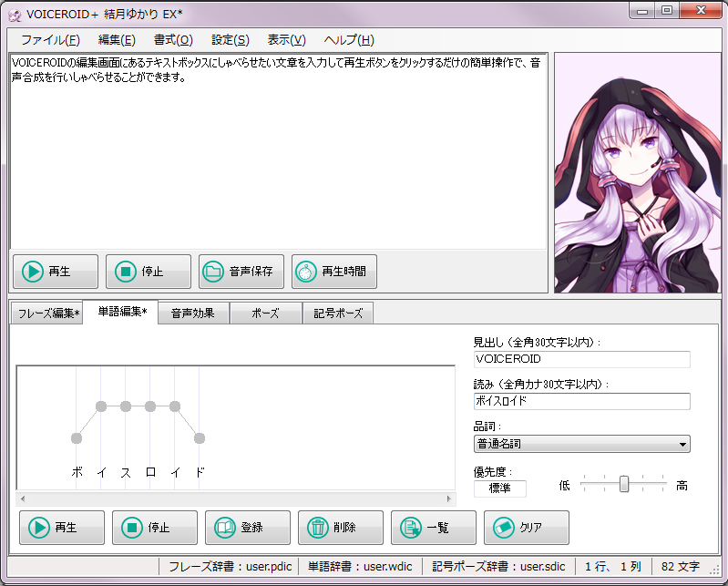The width and height of the screenshot is (728, 586).
Task: Open the ポーズ tab
Action: [x=265, y=314]
